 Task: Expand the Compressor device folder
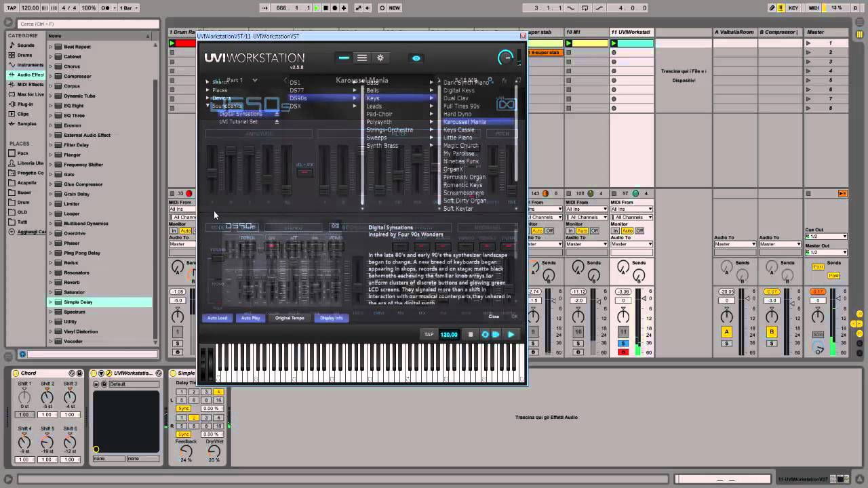(51, 77)
